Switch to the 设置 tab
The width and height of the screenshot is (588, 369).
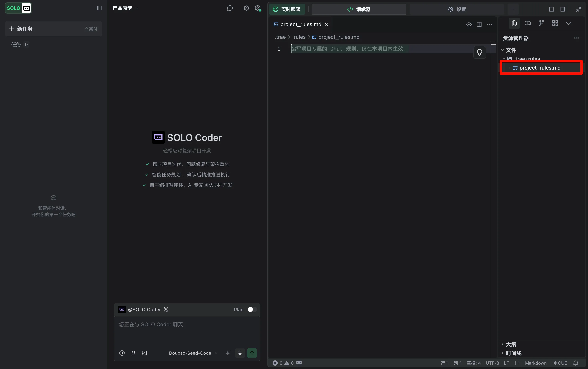(x=457, y=9)
